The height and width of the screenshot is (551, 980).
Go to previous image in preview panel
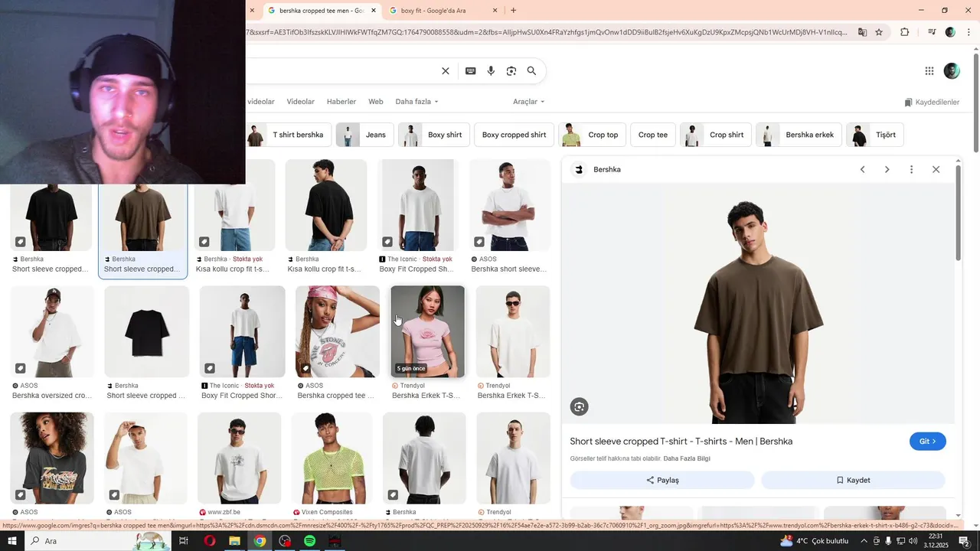click(x=862, y=170)
